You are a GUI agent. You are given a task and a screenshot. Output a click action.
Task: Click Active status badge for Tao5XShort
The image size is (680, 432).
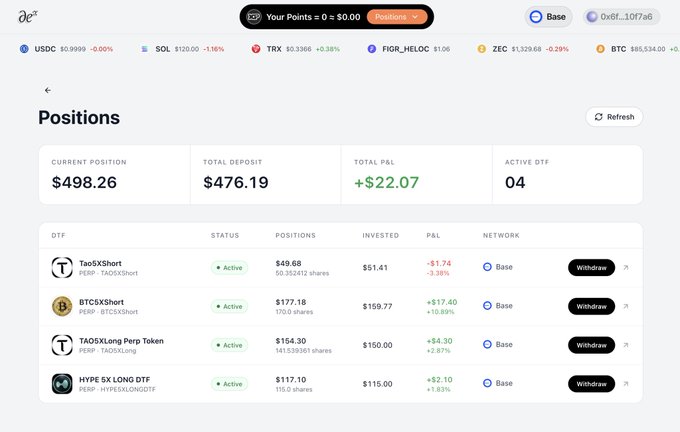[x=229, y=268]
